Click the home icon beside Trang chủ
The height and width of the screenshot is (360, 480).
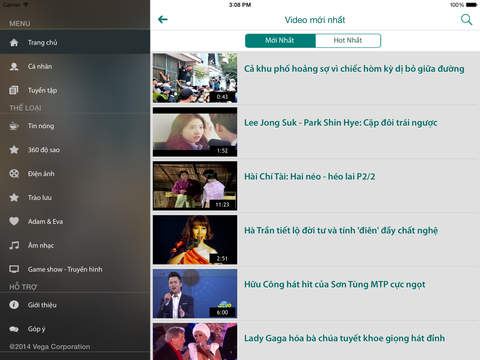coord(14,43)
